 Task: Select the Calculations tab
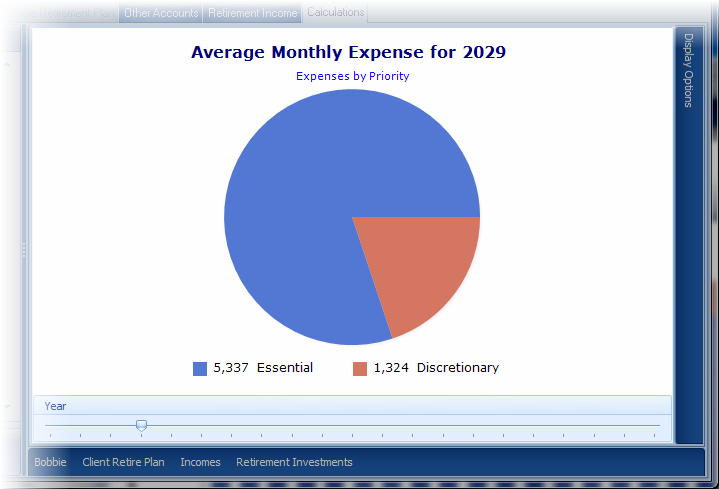pyautogui.click(x=335, y=13)
